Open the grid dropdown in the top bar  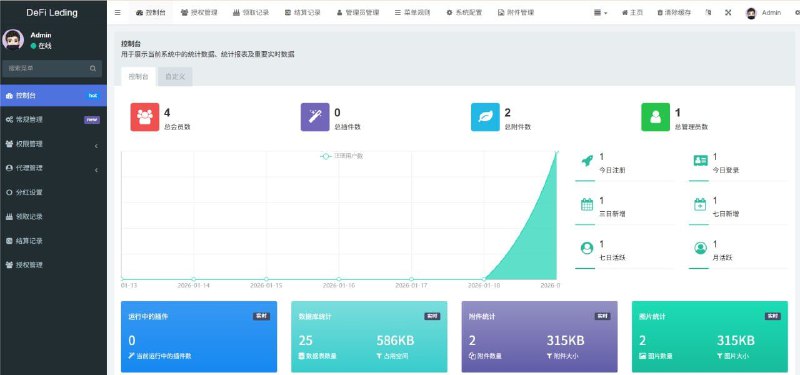pos(601,13)
